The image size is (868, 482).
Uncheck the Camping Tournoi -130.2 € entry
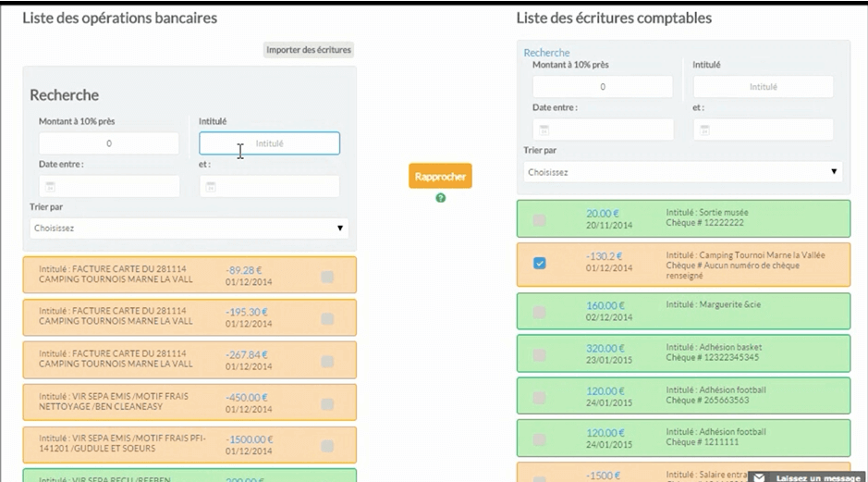click(539, 263)
